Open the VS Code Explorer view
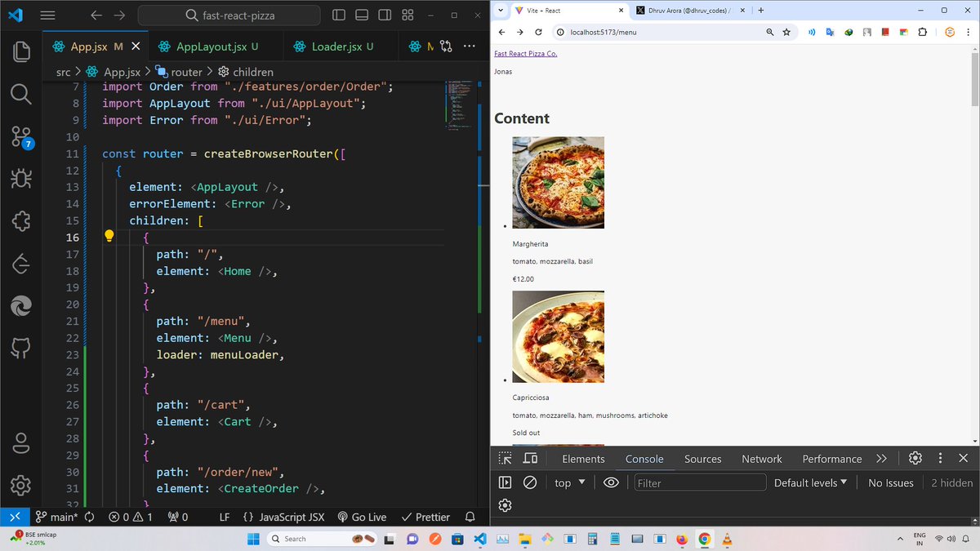Image resolution: width=980 pixels, height=551 pixels. pos(21,51)
